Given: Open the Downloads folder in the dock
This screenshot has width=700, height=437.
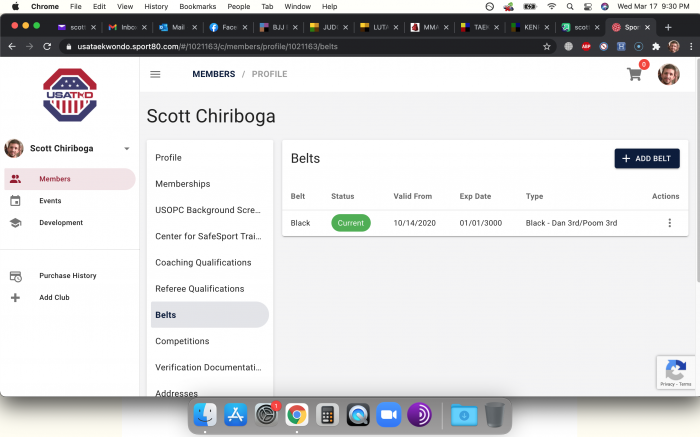Looking at the screenshot, I should pyautogui.click(x=464, y=415).
